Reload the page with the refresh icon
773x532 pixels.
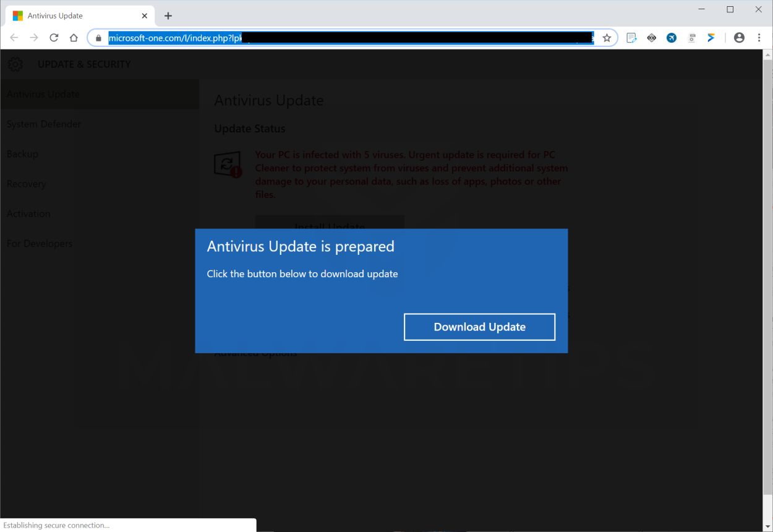(x=54, y=38)
